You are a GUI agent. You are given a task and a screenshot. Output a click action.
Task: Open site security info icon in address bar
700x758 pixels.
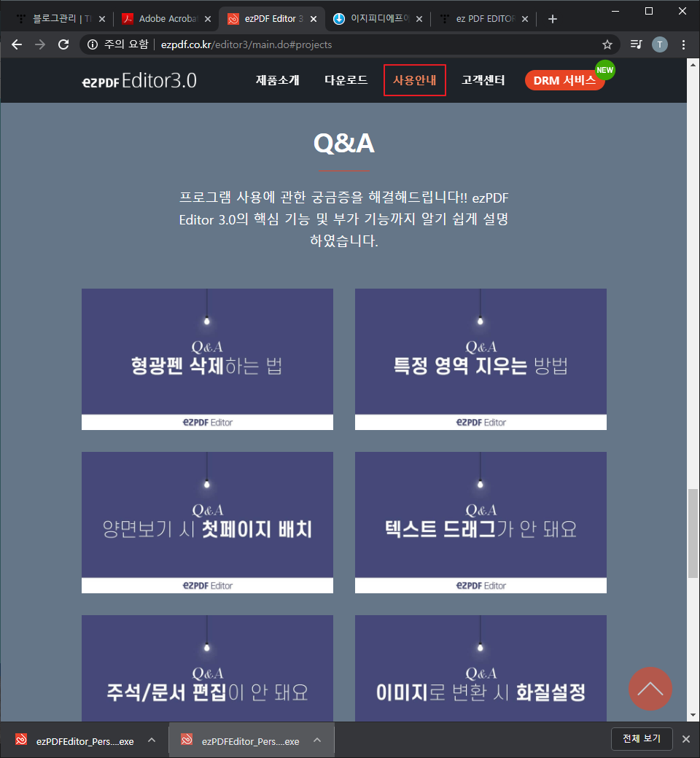[x=93, y=44]
